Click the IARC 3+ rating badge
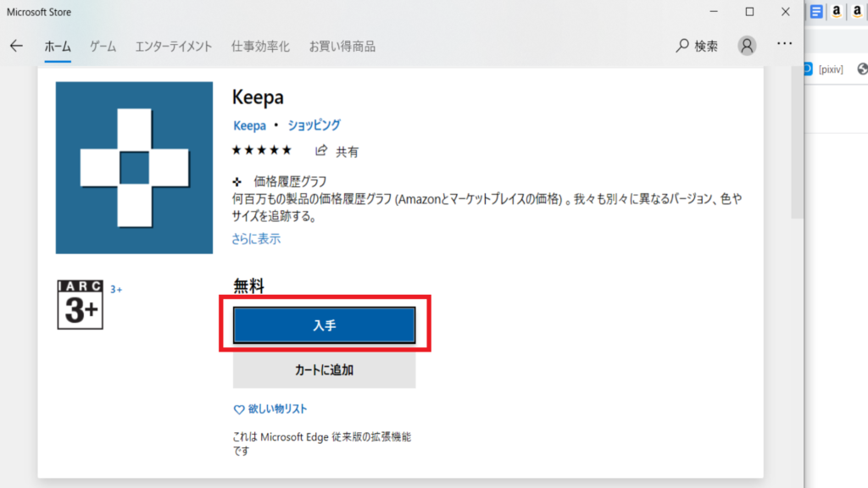 (x=81, y=304)
